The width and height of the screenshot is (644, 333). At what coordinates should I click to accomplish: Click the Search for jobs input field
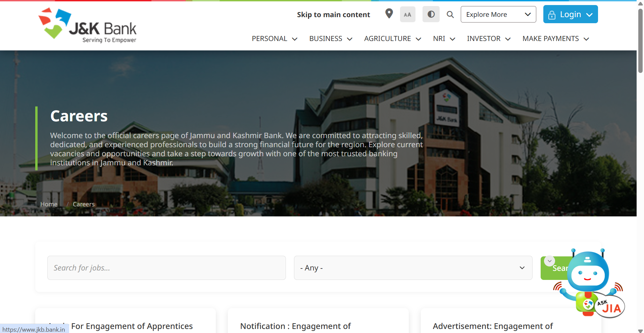pos(166,268)
